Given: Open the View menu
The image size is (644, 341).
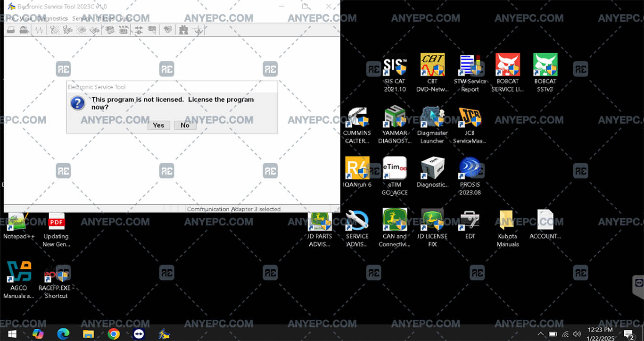Looking at the screenshot, I should pos(26,18).
